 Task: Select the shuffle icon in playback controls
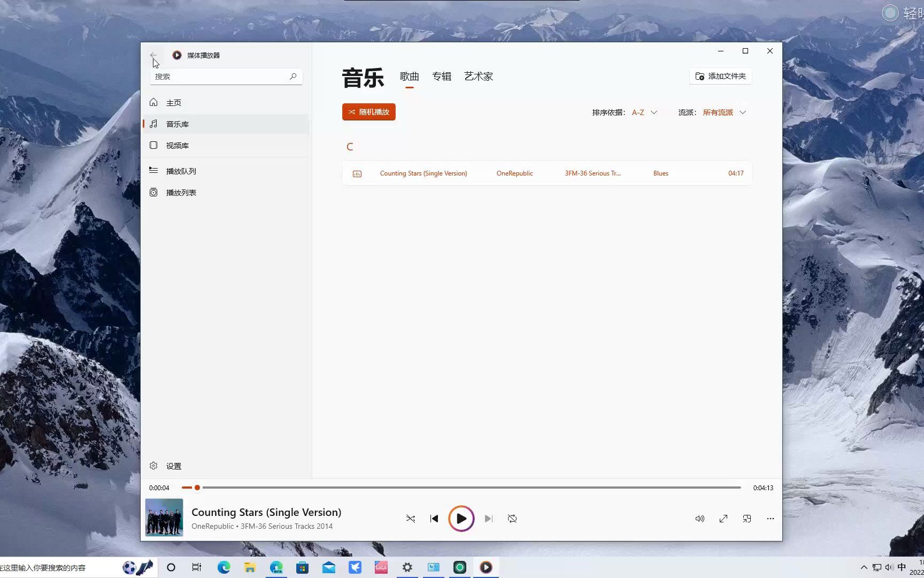point(410,518)
